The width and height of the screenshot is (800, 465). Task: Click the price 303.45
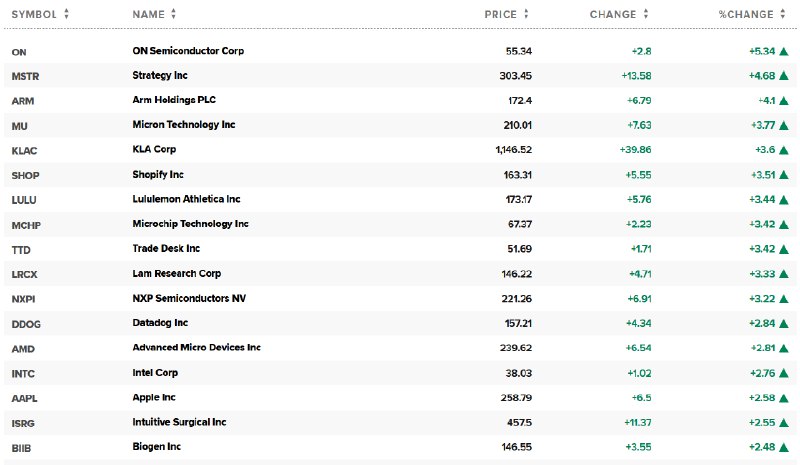[x=515, y=76]
